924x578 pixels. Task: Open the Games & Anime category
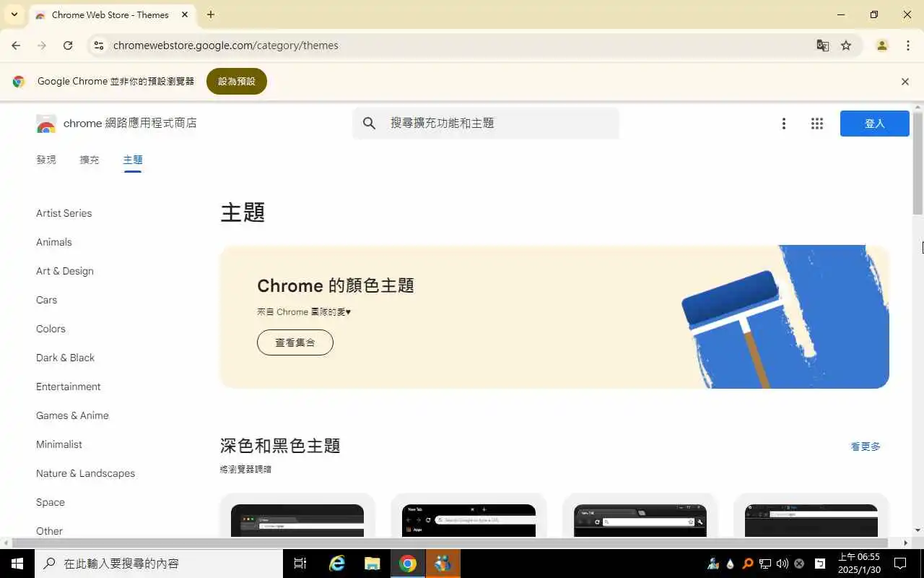[x=72, y=415]
